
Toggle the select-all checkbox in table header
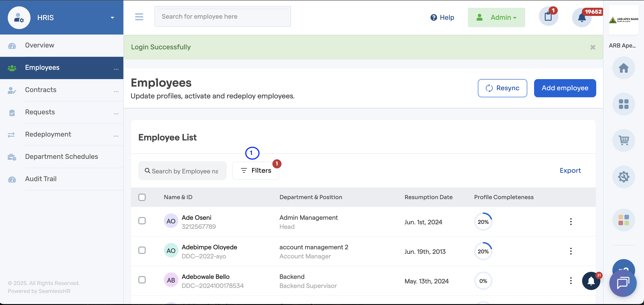click(142, 197)
